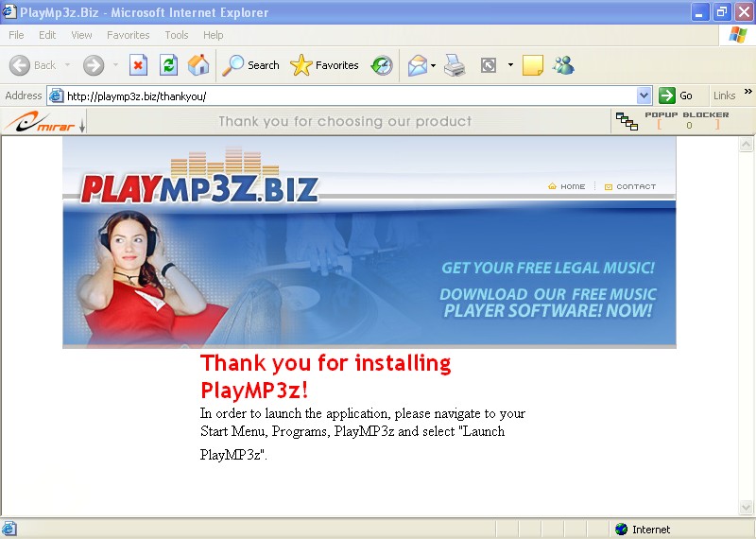Click the IE page icon in title bar
The height and width of the screenshot is (539, 756).
(9, 11)
